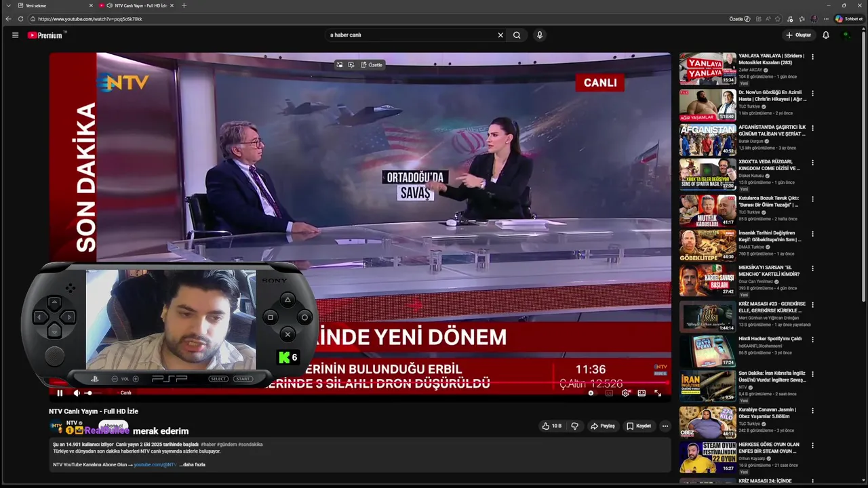
Task: Open more actions ellipsis under video
Action: click(x=665, y=426)
